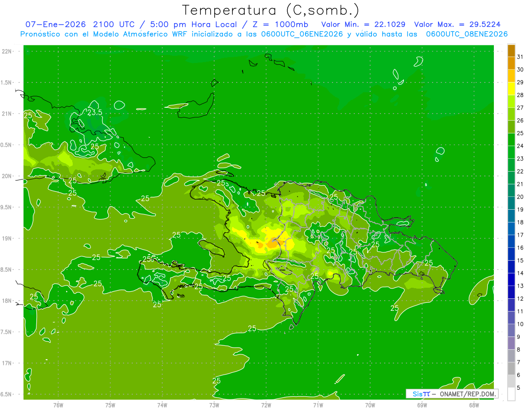Click the "17N" latitude axis label

point(7,363)
